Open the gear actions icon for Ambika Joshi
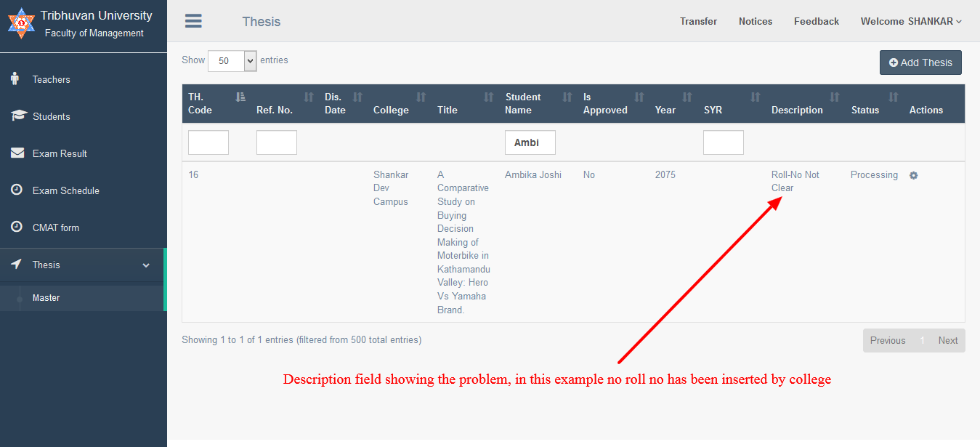This screenshot has height=447, width=980. point(913,175)
